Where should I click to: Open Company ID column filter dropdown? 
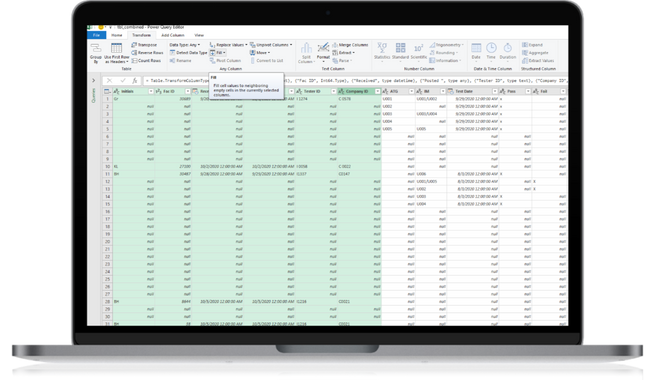(x=378, y=91)
